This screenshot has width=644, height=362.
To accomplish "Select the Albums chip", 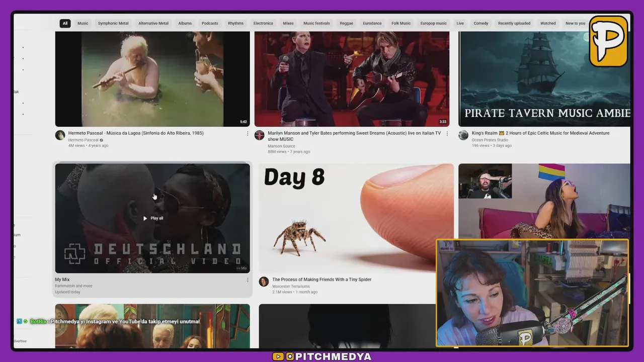I will coord(185,23).
